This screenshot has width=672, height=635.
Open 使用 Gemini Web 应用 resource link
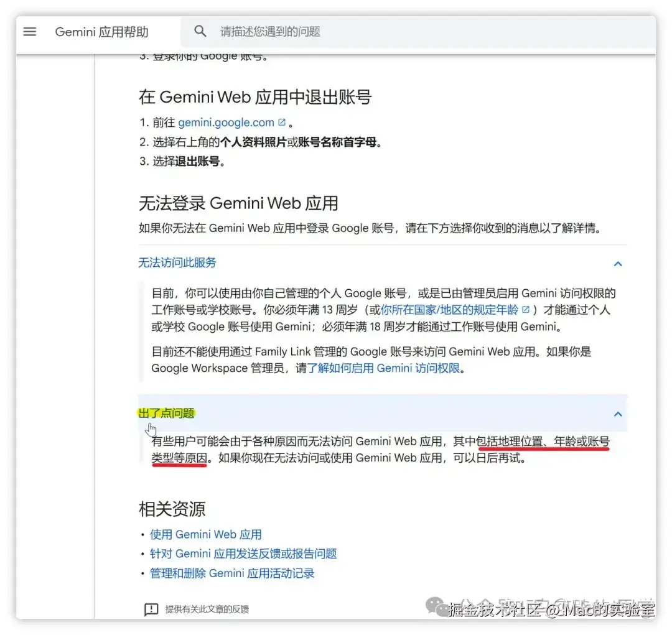click(206, 534)
